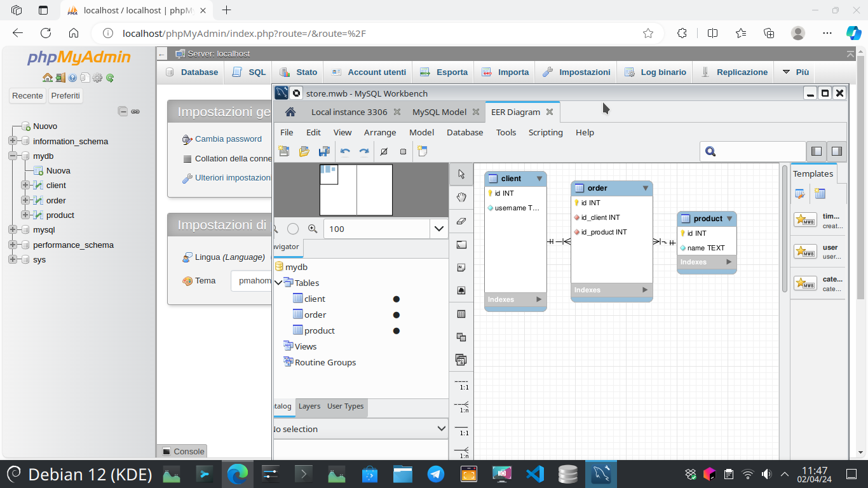Click the diagram overview minimap thumbnail
868x488 pixels.
click(356, 190)
